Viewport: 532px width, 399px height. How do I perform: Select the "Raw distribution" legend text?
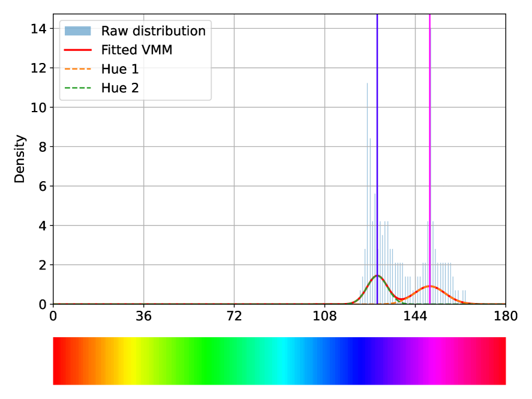(x=153, y=31)
